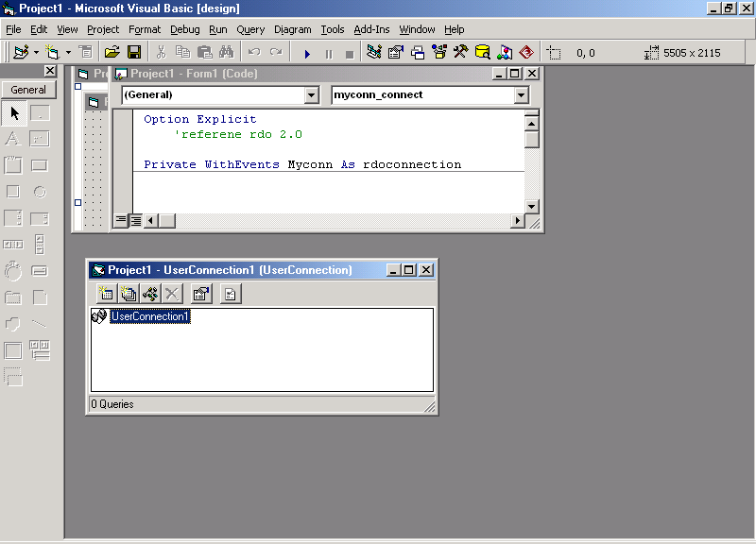The width and height of the screenshot is (756, 544).
Task: Open the Debug menu
Action: point(185,29)
